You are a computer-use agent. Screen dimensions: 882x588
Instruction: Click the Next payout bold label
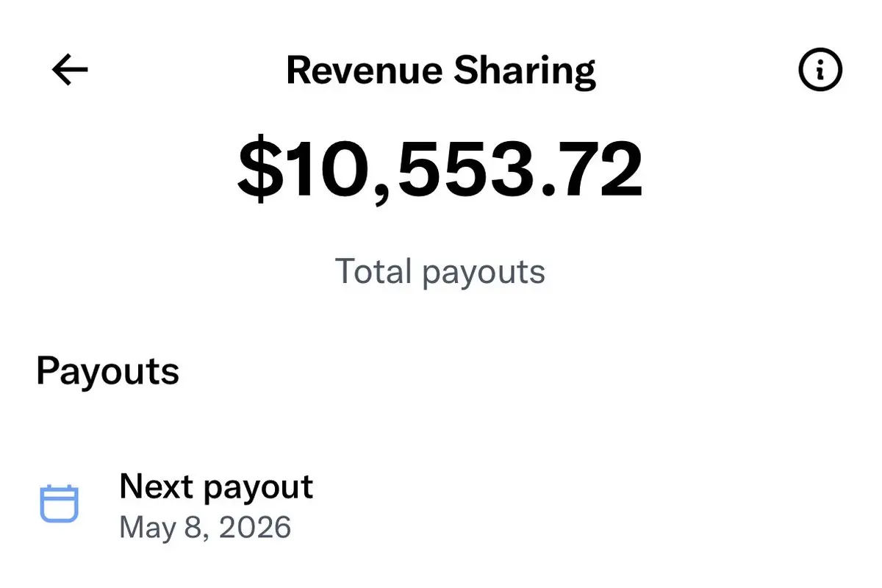tap(216, 487)
